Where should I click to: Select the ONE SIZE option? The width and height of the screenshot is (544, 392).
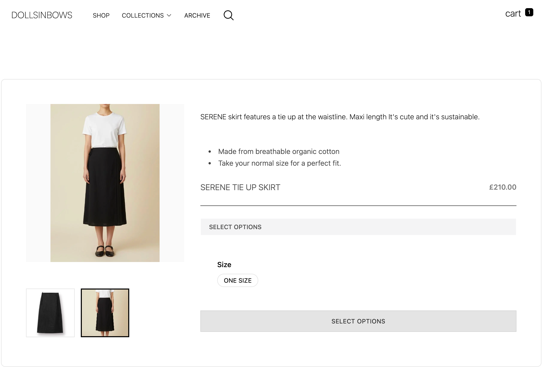[237, 280]
